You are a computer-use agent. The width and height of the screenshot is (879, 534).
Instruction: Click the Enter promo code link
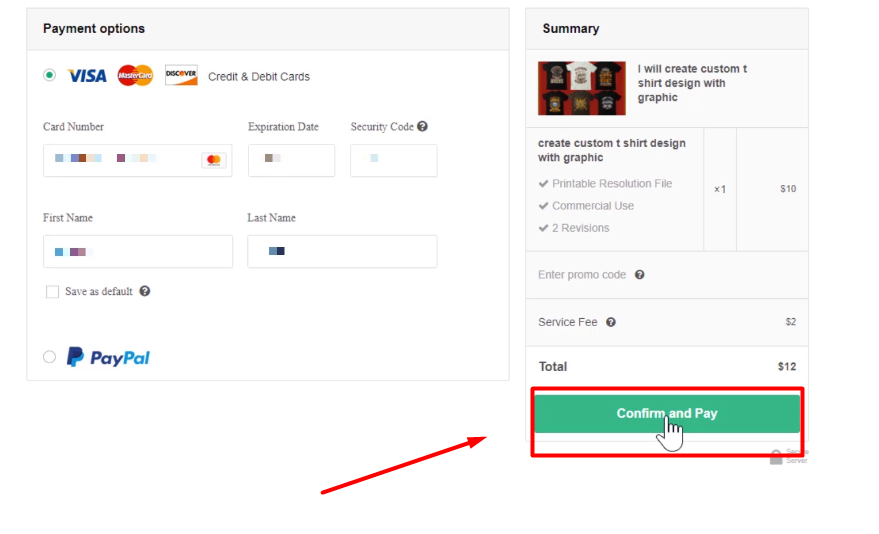[582, 275]
